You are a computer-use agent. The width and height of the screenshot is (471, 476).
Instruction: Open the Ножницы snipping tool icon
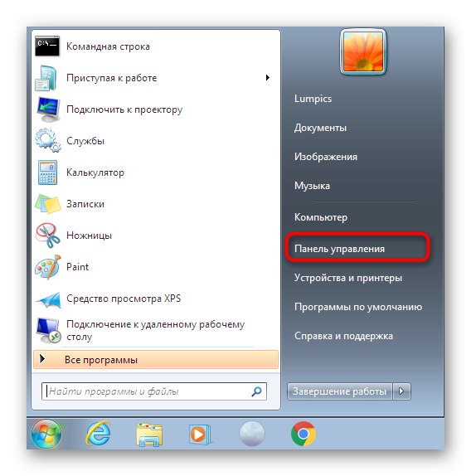click(x=47, y=236)
